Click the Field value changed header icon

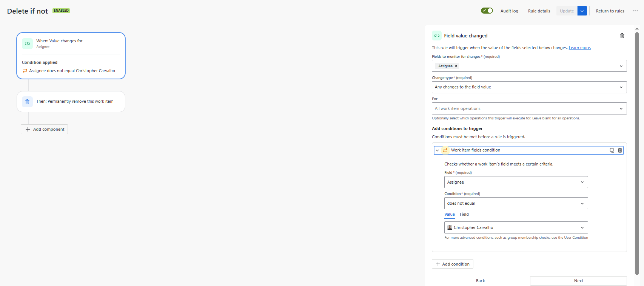coord(437,36)
